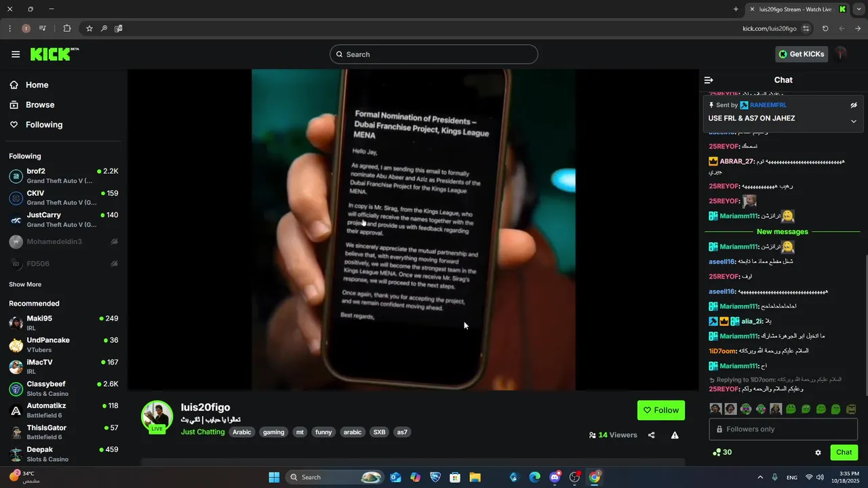This screenshot has width=868, height=488.
Task: Open JustCarry channel in Following list
Action: click(63, 220)
